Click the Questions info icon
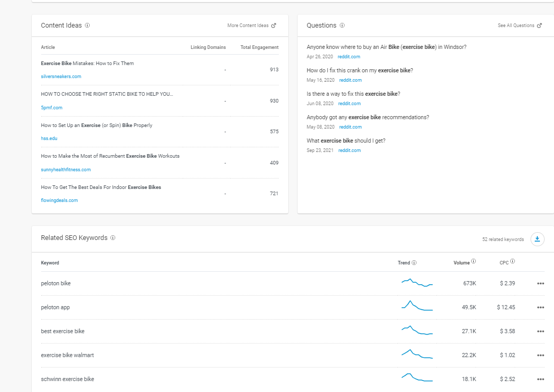Screen dimensions: 554x392 pyautogui.click(x=342, y=26)
